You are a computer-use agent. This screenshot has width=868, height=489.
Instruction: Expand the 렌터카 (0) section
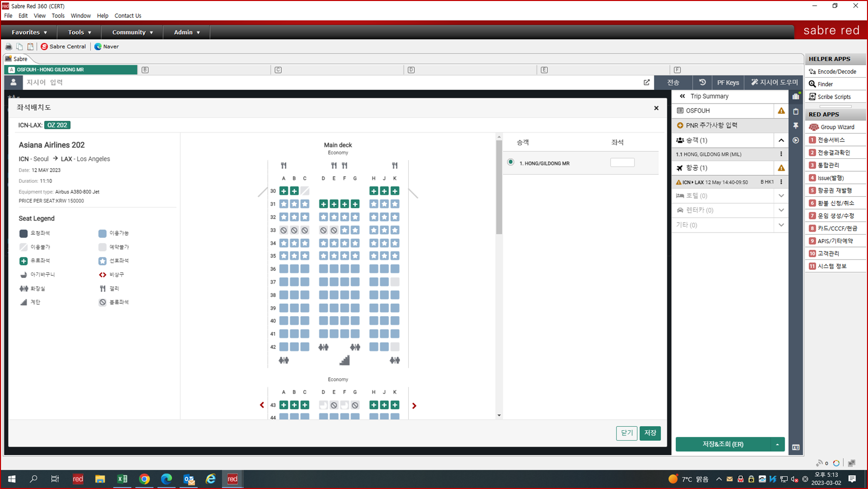[x=781, y=210]
